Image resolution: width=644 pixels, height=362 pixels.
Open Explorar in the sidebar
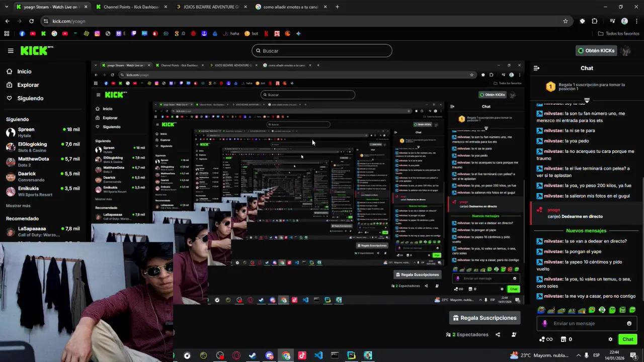pos(28,85)
